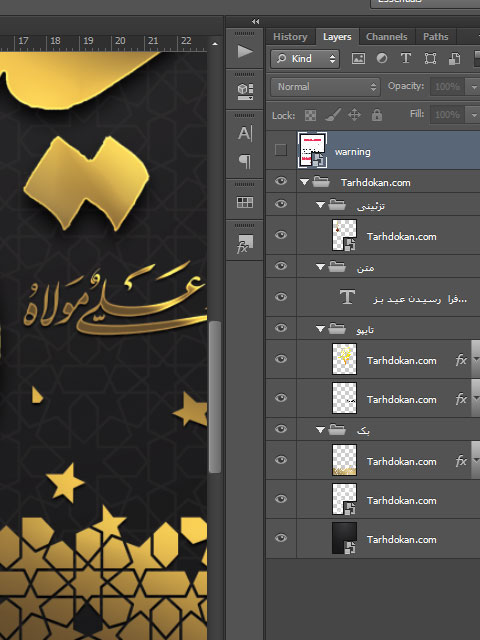Viewport: 480px width, 640px height.
Task: Click thumbnail of bottom dark background layer
Action: click(x=344, y=538)
